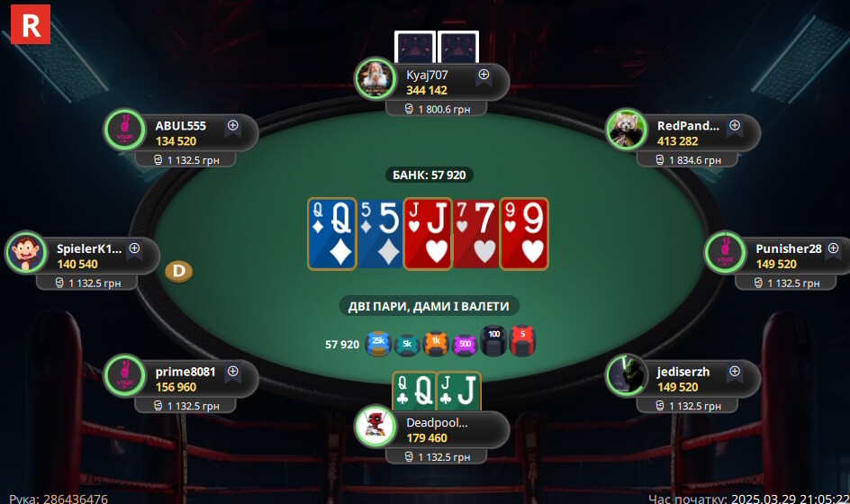Mark prime8081 using the plus bookmark icon

pyautogui.click(x=232, y=373)
